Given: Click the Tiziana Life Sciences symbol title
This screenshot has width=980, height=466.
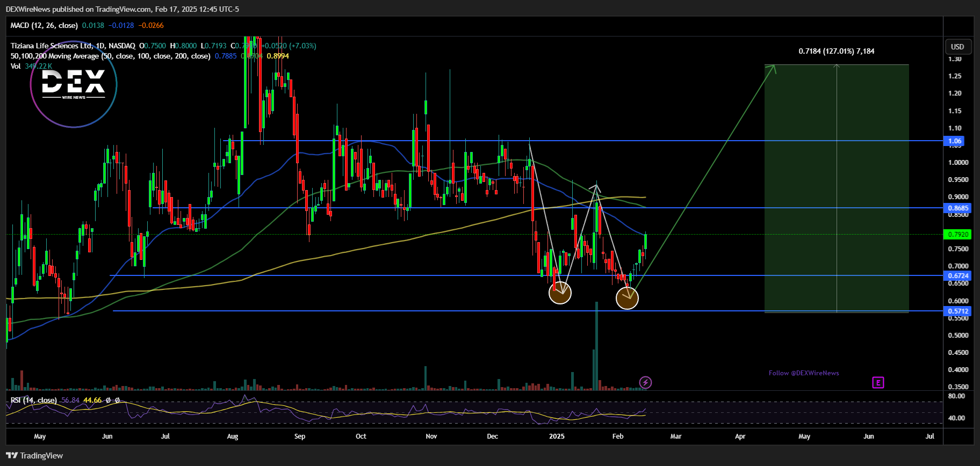Looking at the screenshot, I should click(73, 46).
